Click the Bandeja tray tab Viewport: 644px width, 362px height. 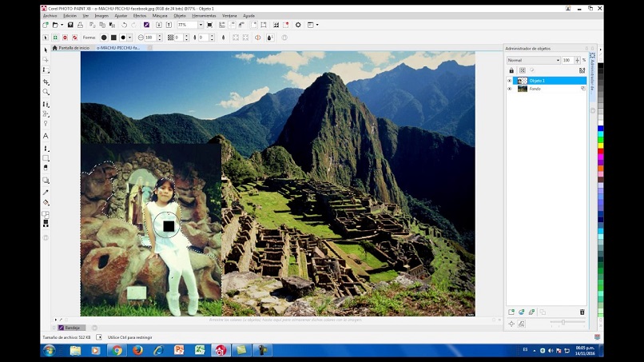(71, 328)
